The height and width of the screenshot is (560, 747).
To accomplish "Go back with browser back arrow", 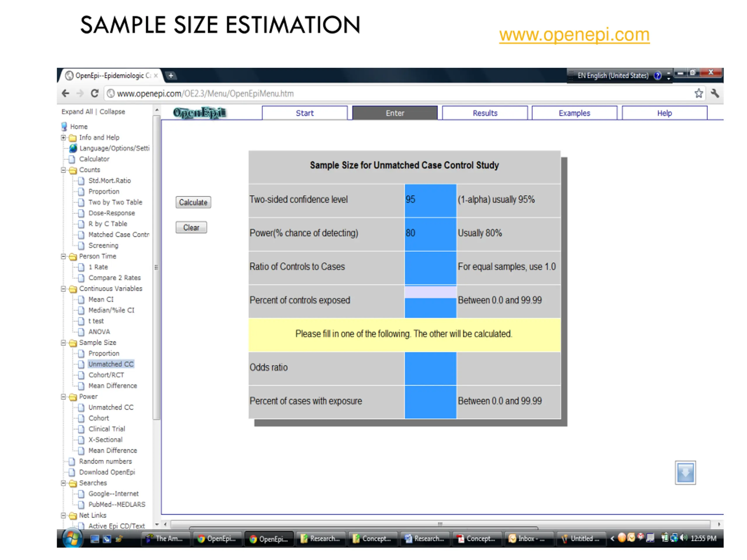I will tap(66, 93).
